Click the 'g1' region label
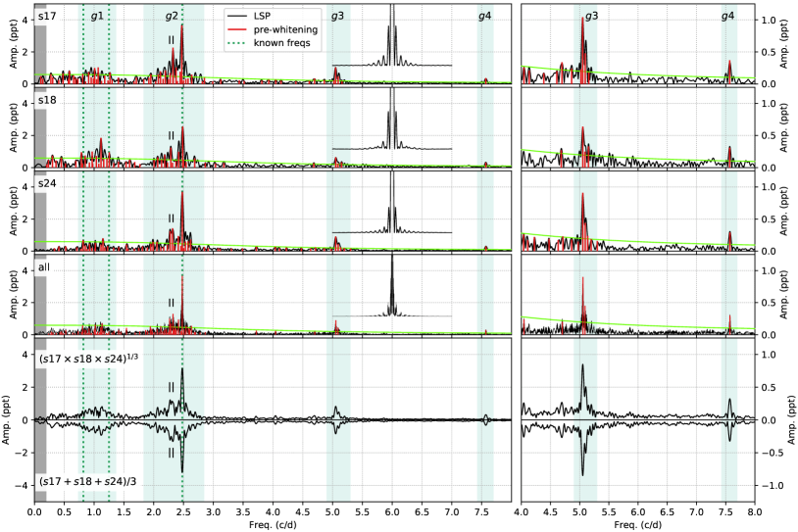The width and height of the screenshot is (798, 532). click(97, 17)
